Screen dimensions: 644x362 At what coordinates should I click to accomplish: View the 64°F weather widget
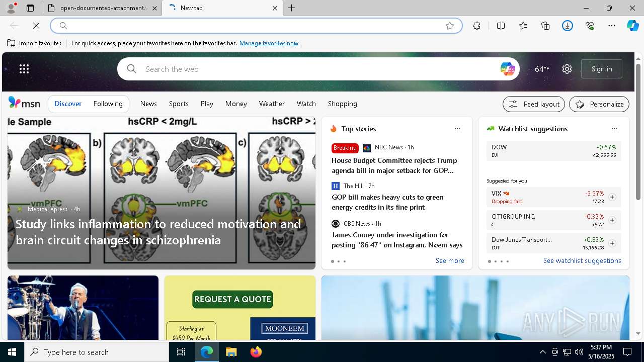coord(542,69)
